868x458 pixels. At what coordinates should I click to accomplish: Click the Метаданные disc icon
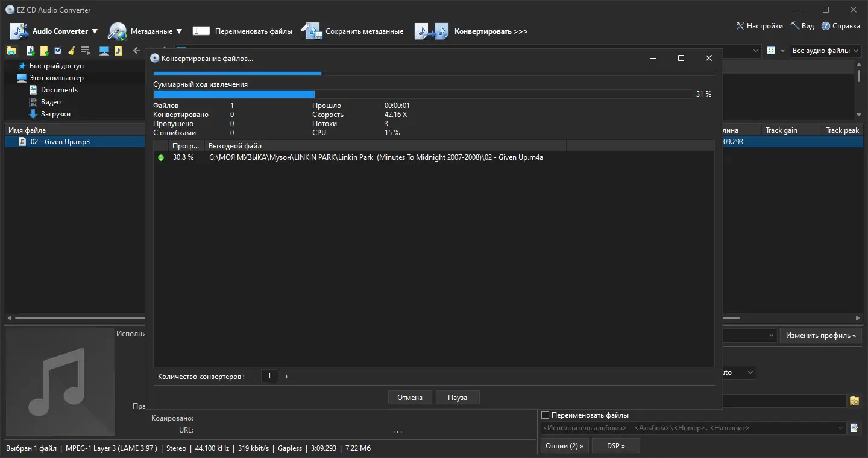tap(117, 31)
